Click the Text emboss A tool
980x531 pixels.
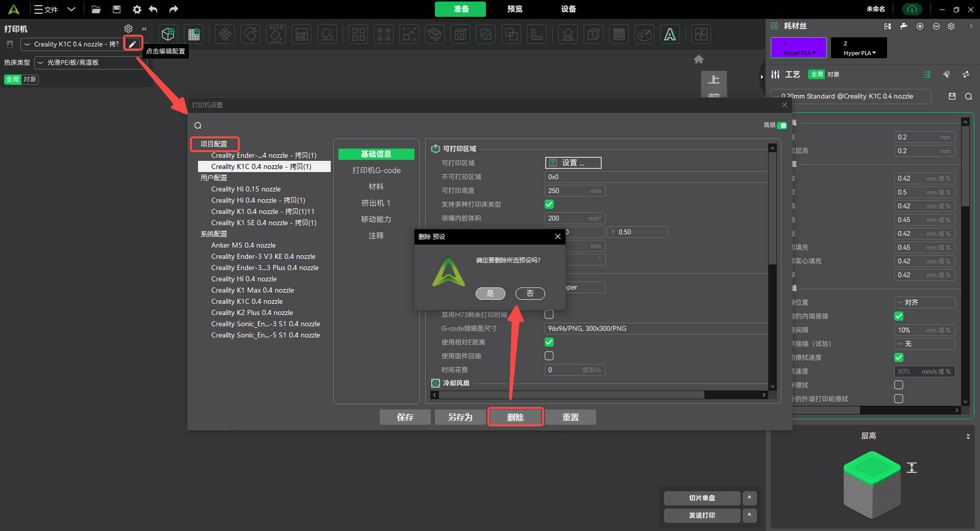(670, 34)
